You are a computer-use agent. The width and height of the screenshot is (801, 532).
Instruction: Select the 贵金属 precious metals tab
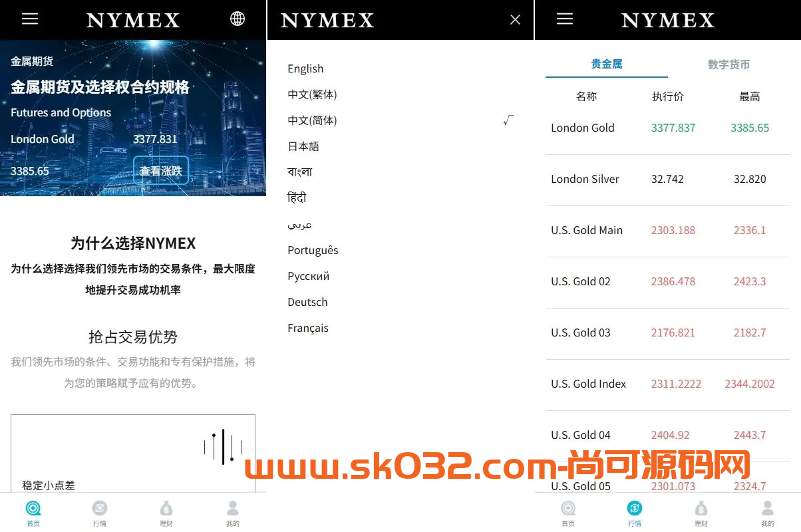pos(606,64)
